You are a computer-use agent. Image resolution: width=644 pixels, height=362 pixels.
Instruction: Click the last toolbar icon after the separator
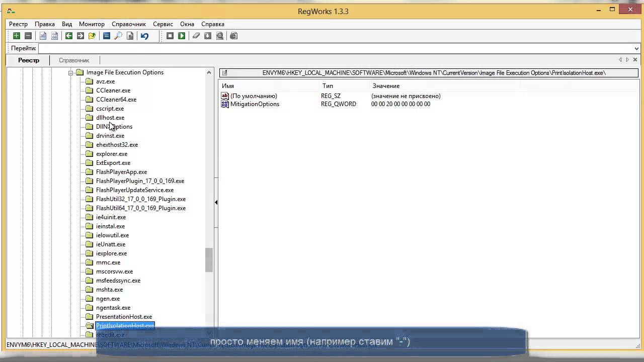[x=233, y=36]
